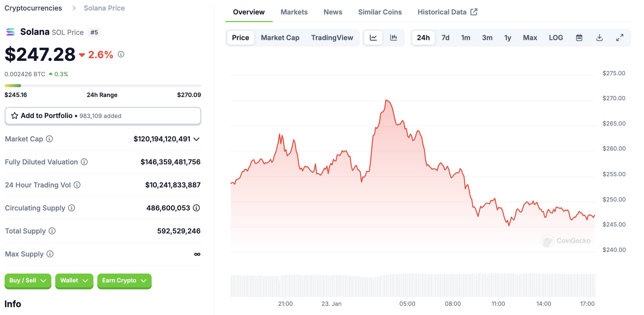The width and height of the screenshot is (644, 315).
Task: Open the price change info icon
Action: coord(121,54)
